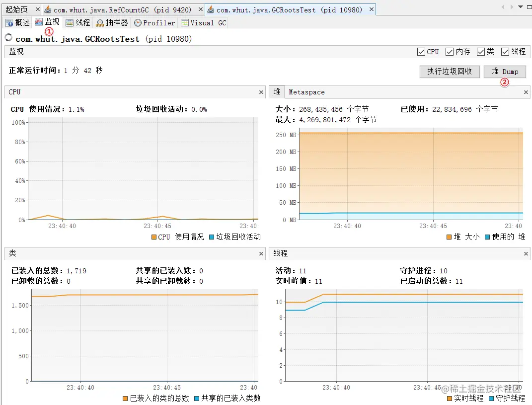Toggle the CPU checkbox

421,52
